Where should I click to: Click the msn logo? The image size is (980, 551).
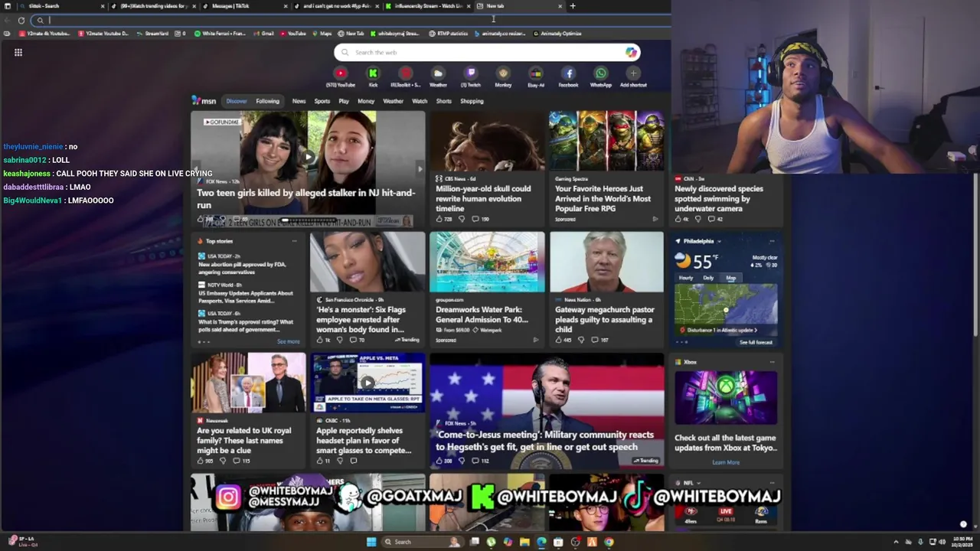pos(204,101)
